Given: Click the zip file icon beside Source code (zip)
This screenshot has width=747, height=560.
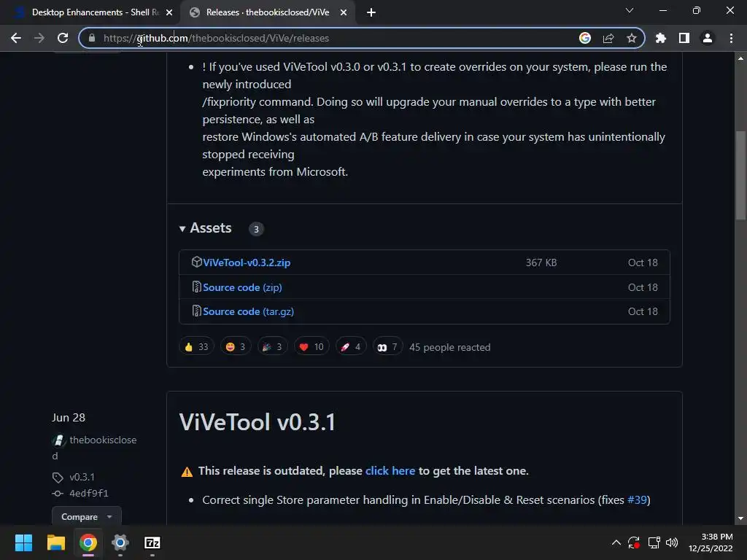Looking at the screenshot, I should [196, 287].
